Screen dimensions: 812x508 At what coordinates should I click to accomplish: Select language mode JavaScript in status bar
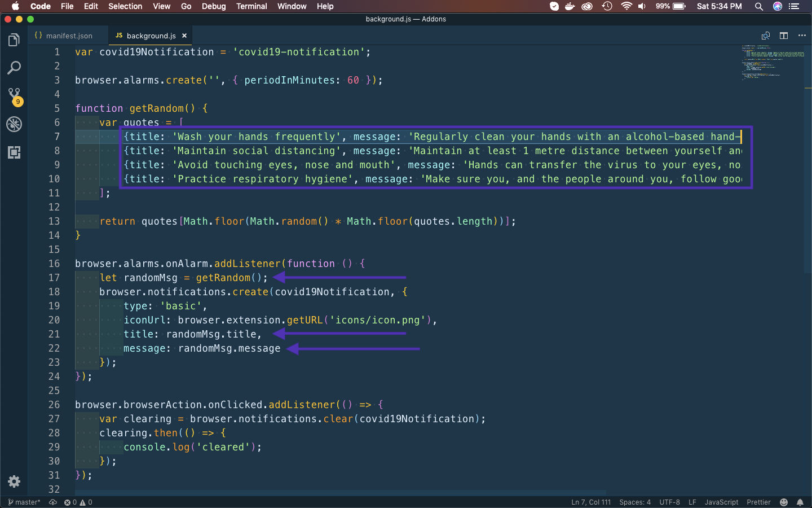[x=721, y=502]
